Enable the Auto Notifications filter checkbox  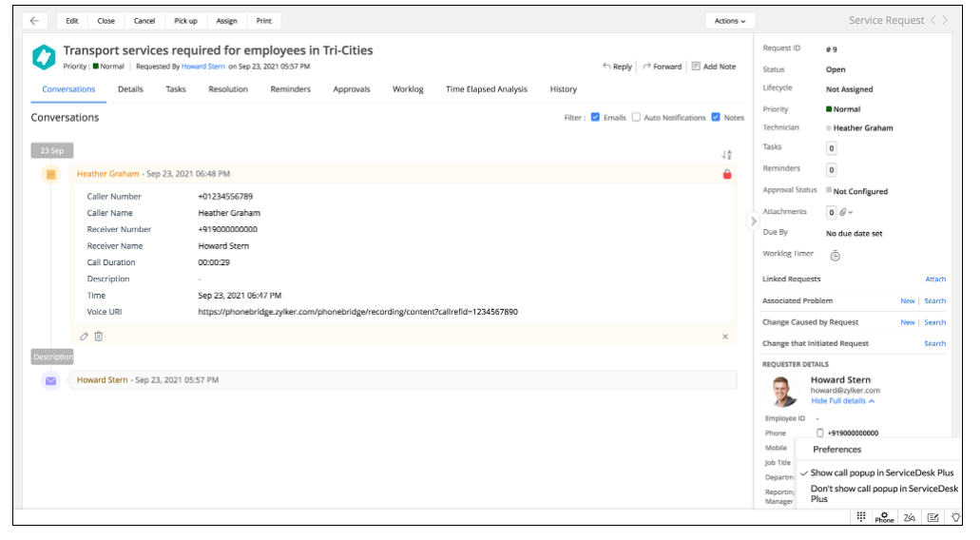point(636,117)
